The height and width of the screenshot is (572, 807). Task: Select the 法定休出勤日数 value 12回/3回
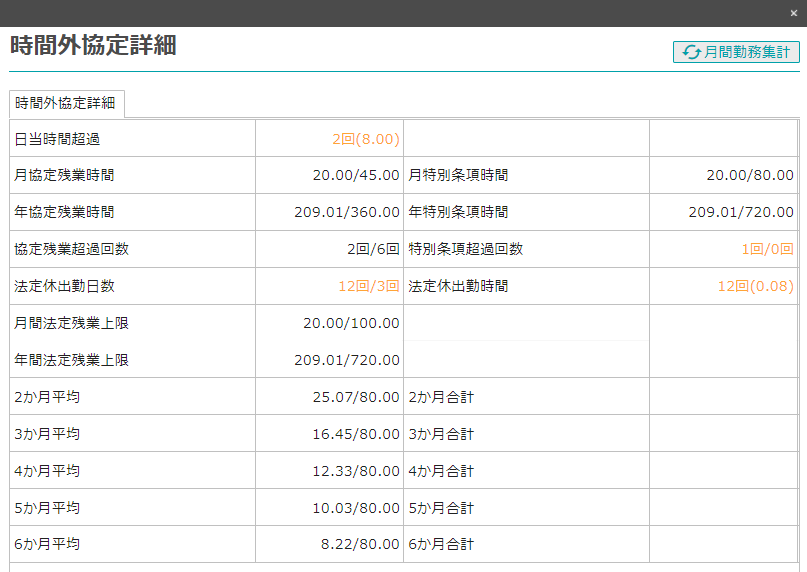[x=368, y=286]
